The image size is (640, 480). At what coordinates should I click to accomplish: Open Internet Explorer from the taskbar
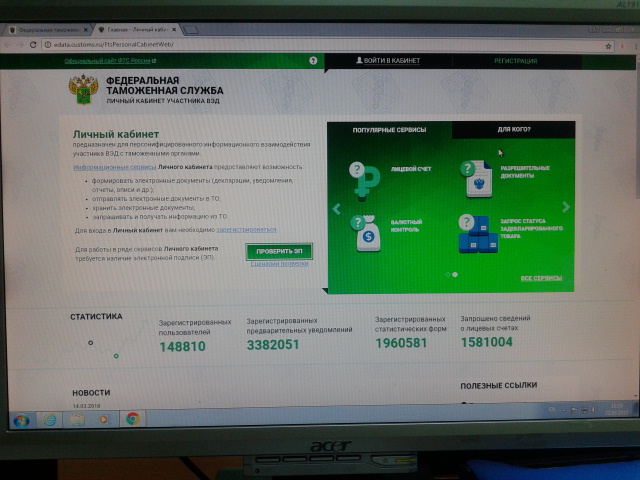49,419
